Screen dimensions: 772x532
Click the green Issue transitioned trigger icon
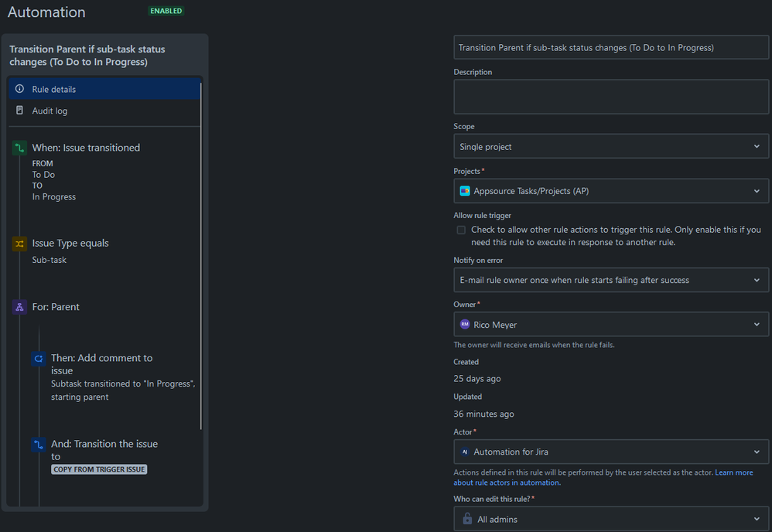19,148
